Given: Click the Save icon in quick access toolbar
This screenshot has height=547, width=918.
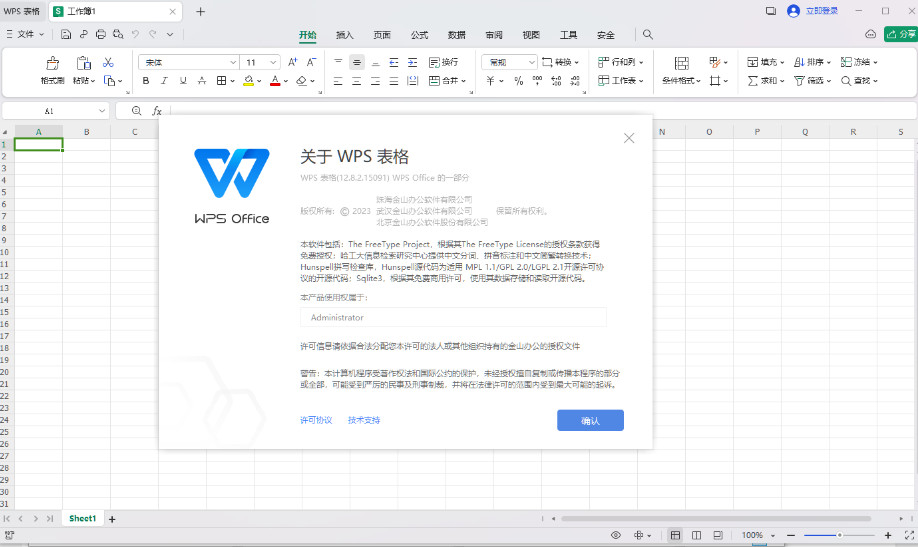Looking at the screenshot, I should 66,35.
